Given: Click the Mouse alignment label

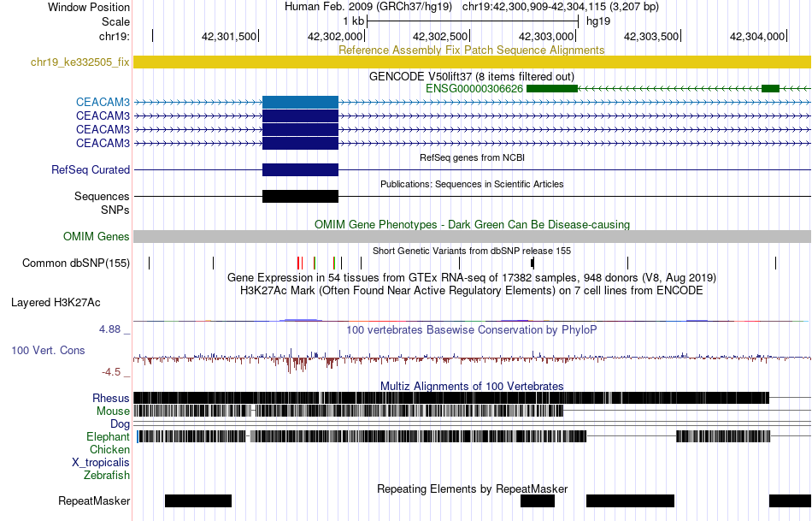Looking at the screenshot, I should point(113,411).
